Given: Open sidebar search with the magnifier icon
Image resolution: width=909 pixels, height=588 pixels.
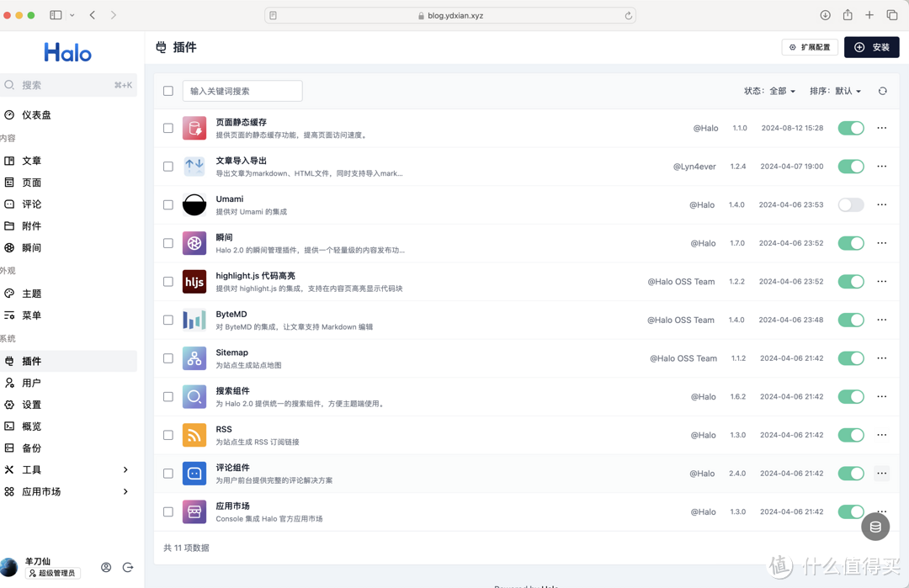Looking at the screenshot, I should coord(8,85).
